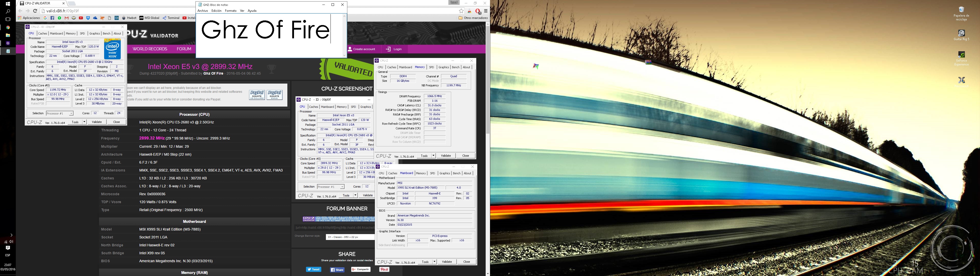
Task: Open the Aplicaciones apps shortcut
Action: point(29,18)
